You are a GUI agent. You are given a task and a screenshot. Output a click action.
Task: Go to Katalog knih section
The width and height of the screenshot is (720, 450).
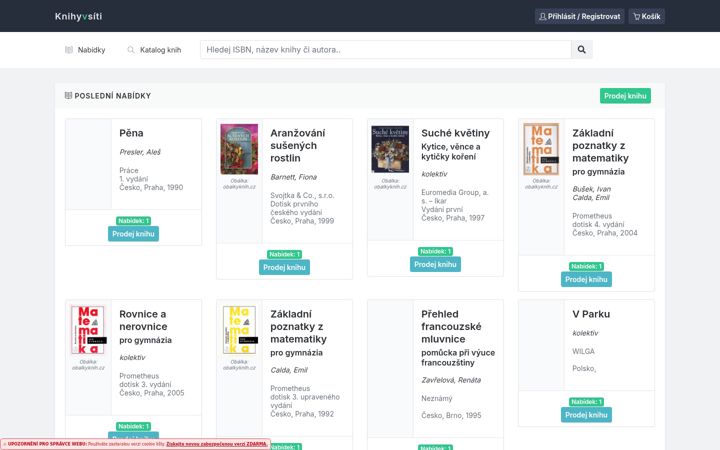154,50
